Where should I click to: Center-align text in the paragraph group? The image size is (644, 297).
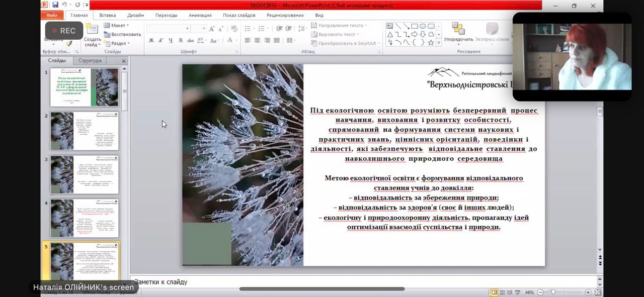tap(257, 40)
